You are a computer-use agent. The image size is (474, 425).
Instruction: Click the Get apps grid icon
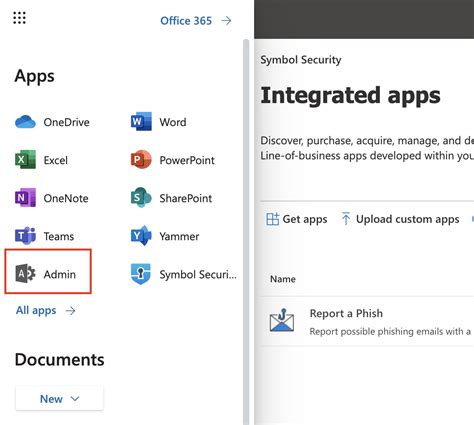(x=272, y=219)
